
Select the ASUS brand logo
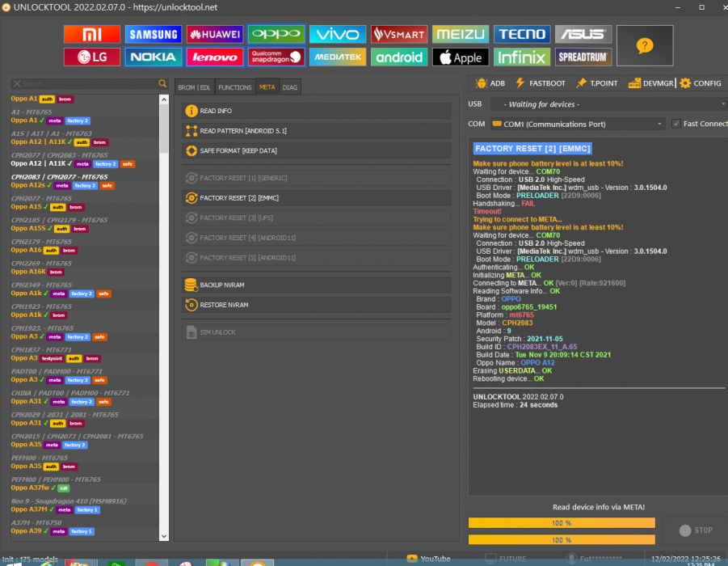point(583,35)
